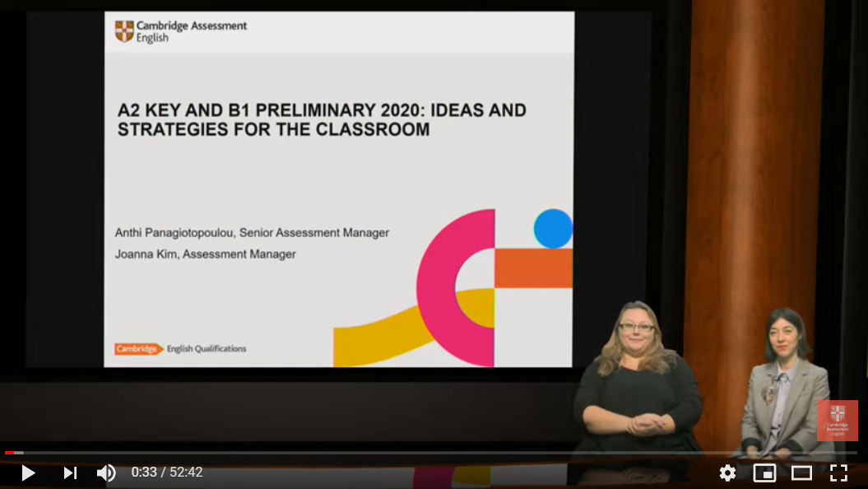Skip to the next video

click(70, 473)
